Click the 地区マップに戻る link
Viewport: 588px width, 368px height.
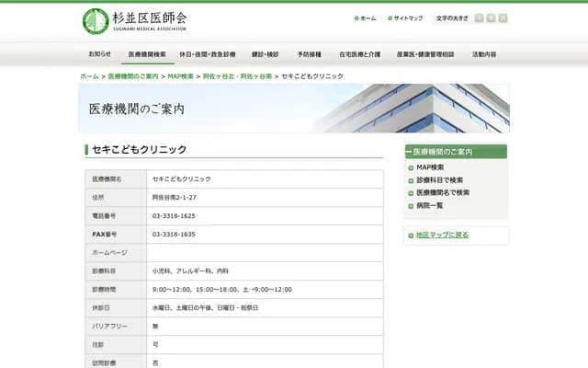[443, 236]
